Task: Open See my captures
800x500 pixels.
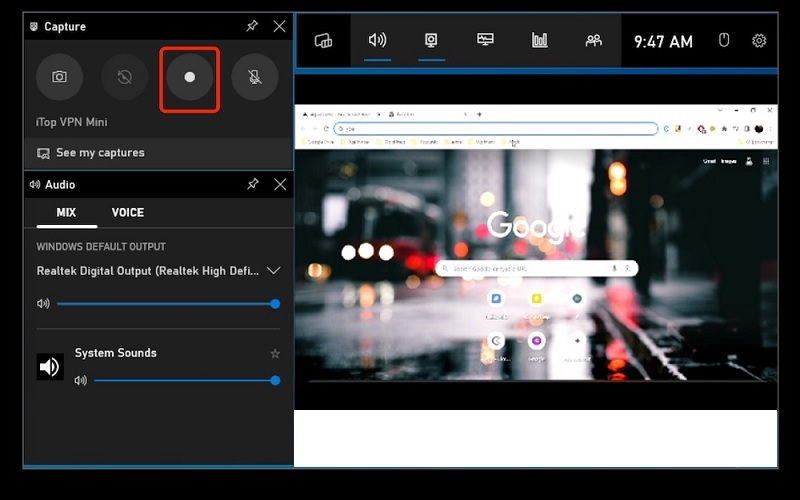Action: click(x=100, y=153)
